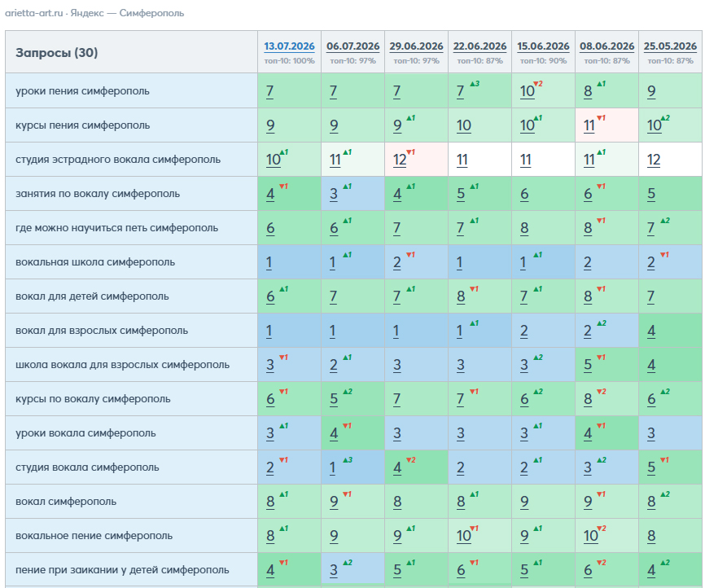Open position 6 for вокал для детей on 13.07.2026
This screenshot has width=705, height=588.
[x=270, y=296]
